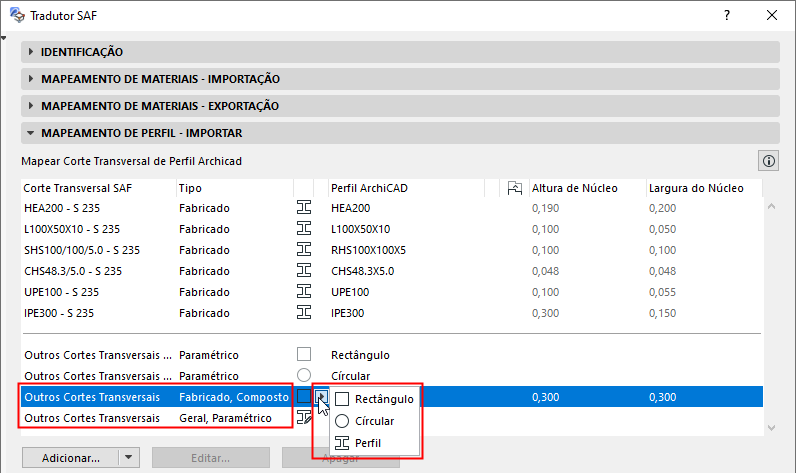Choose Círcular from the popup menu

click(x=375, y=421)
